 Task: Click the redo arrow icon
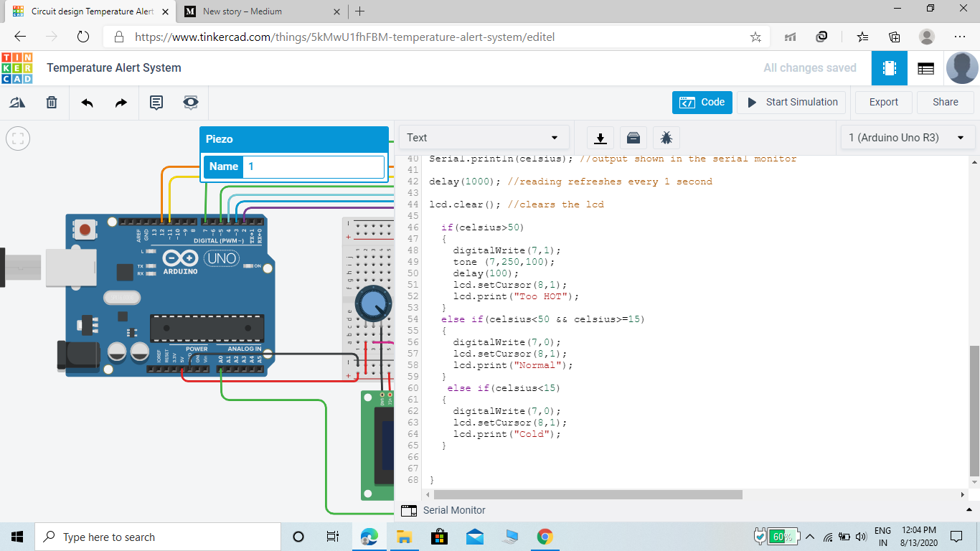point(121,103)
